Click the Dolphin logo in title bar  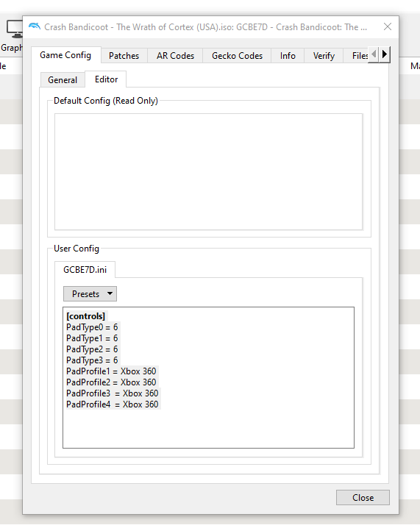point(35,26)
